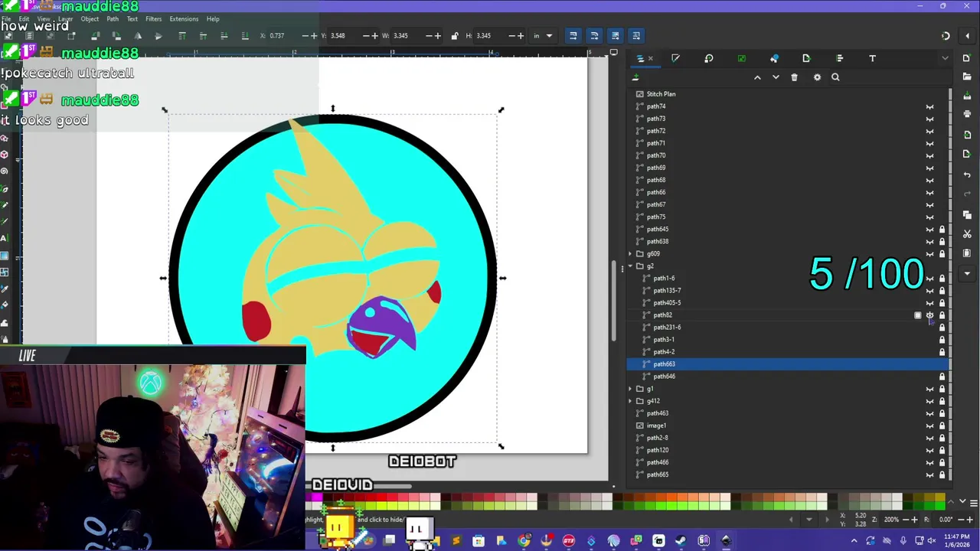Open the Export panel tab icon

[806, 58]
